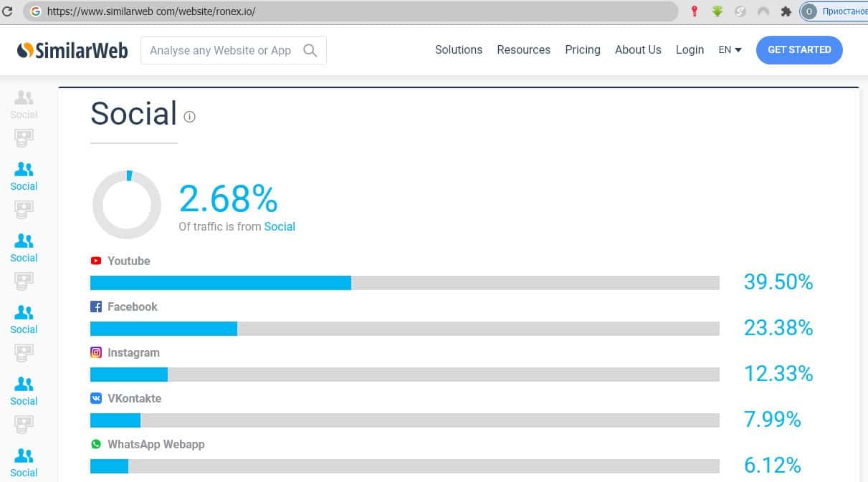Click the GET STARTED button

799,49
